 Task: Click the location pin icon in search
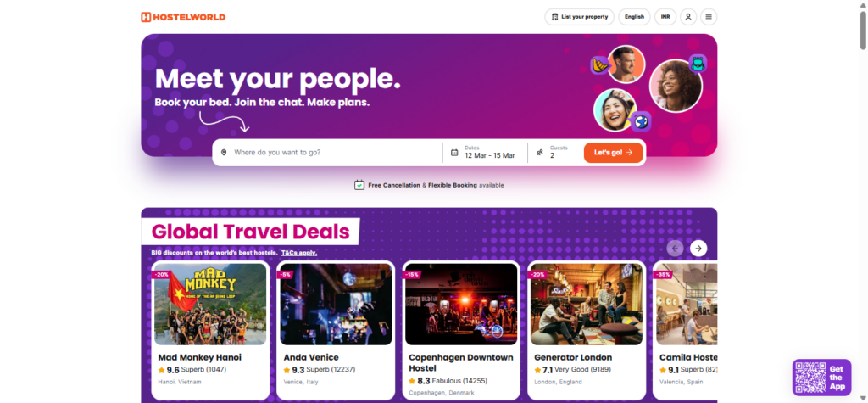pos(224,153)
